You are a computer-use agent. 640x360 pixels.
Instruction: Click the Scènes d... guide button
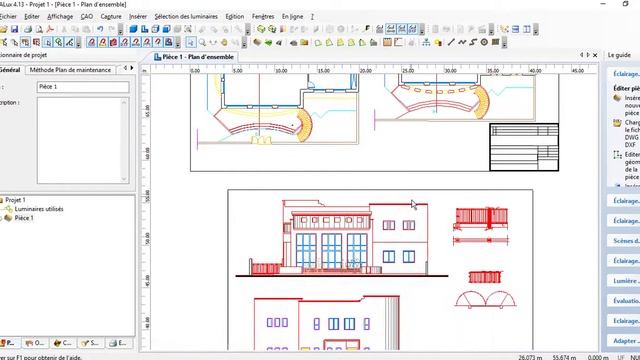[624, 241]
